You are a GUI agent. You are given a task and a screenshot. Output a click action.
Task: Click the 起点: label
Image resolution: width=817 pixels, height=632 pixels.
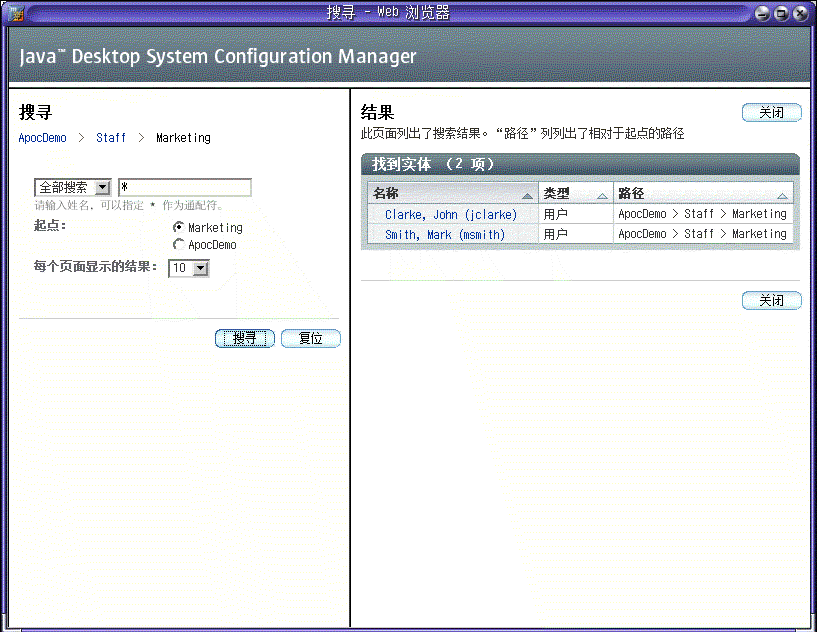[49, 226]
